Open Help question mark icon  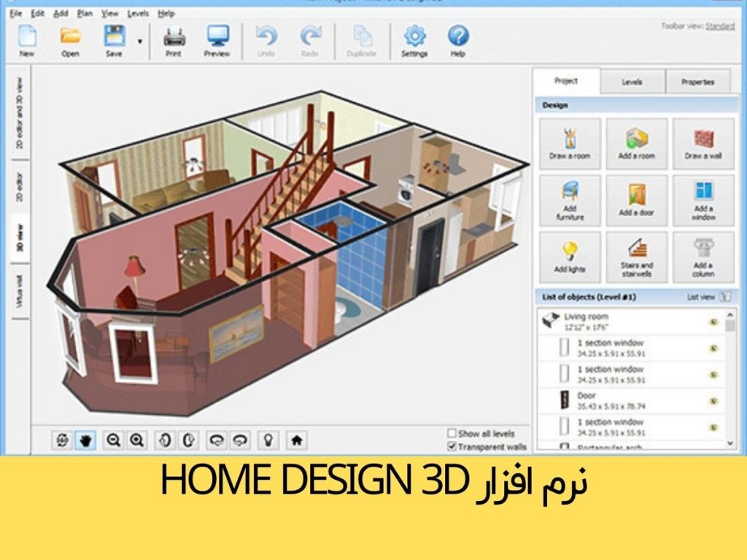pyautogui.click(x=458, y=36)
